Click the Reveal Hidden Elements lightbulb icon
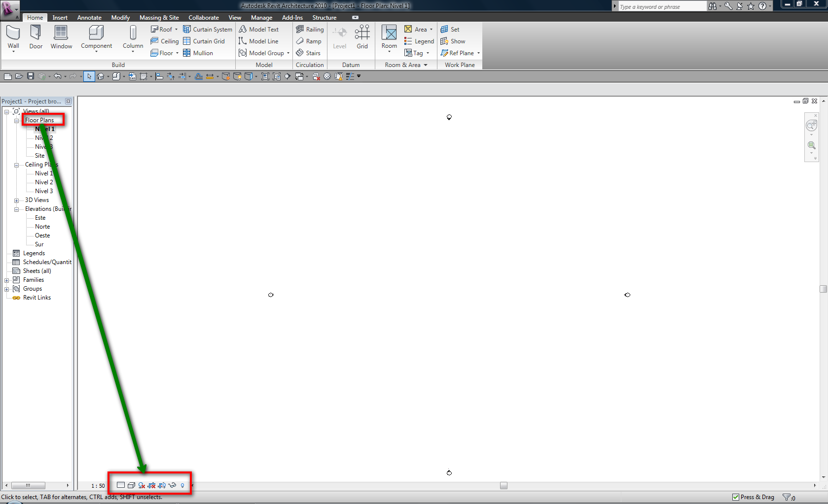Image resolution: width=828 pixels, height=504 pixels. (x=182, y=485)
